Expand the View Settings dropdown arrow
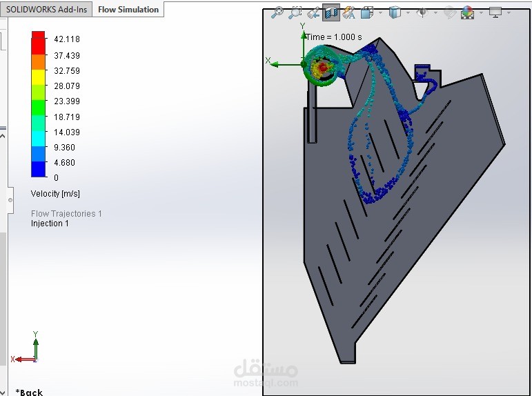This screenshot has width=532, height=396. point(509,13)
